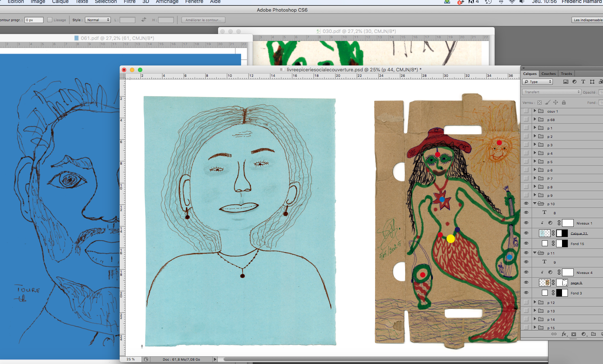Click the Contour progressif input field
The width and height of the screenshot is (603, 364).
coord(34,20)
